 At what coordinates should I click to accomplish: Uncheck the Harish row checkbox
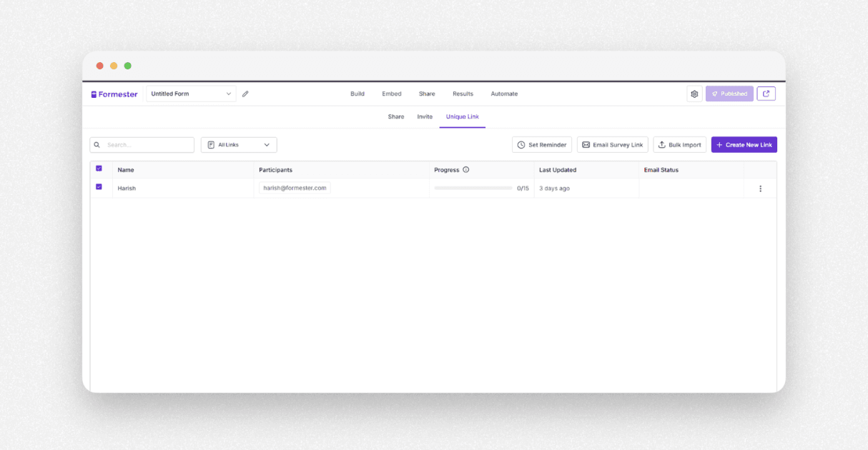tap(99, 187)
